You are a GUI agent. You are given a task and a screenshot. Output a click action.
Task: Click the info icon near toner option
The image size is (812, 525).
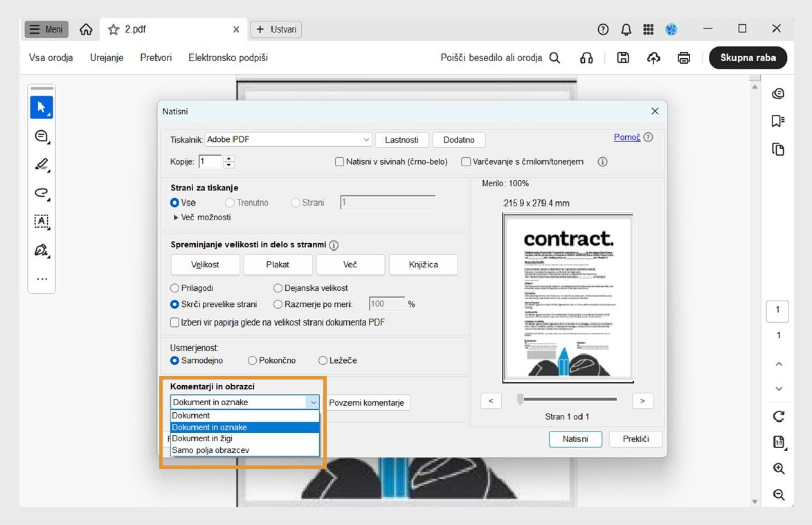pos(602,161)
